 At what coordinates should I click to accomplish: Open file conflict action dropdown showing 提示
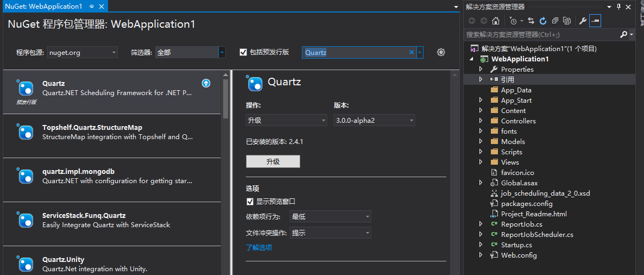[330, 233]
